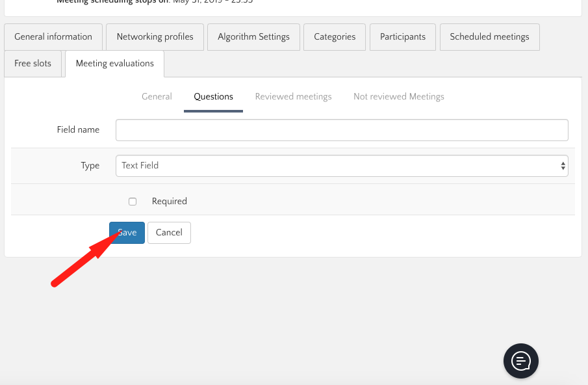This screenshot has height=385, width=588.
Task: Click the Required label text
Action: 169,202
